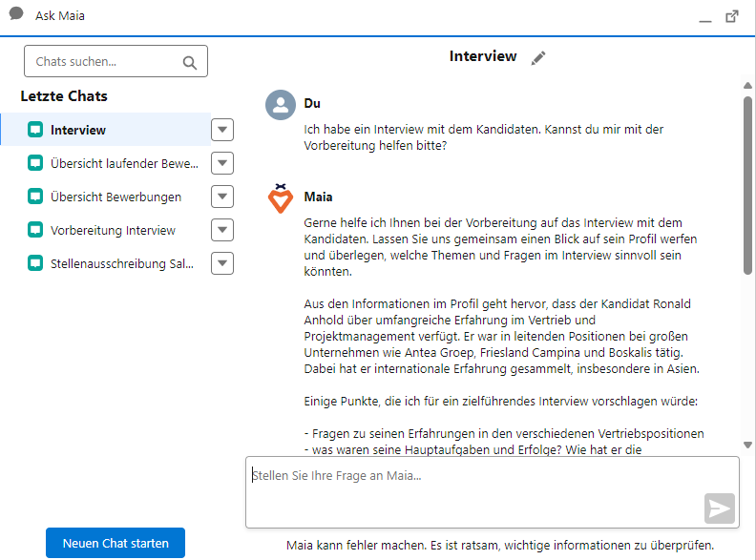Click the message input box for Maia
The width and height of the screenshot is (756, 560).
472,490
